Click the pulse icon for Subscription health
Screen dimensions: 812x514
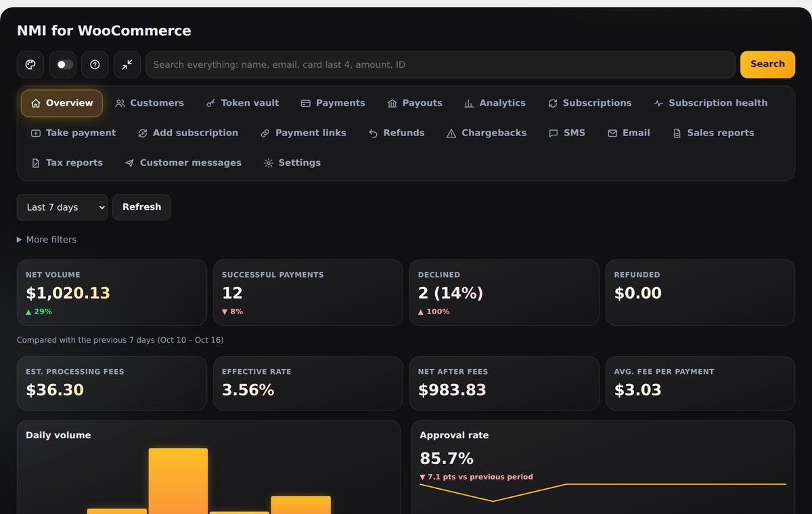(658, 104)
